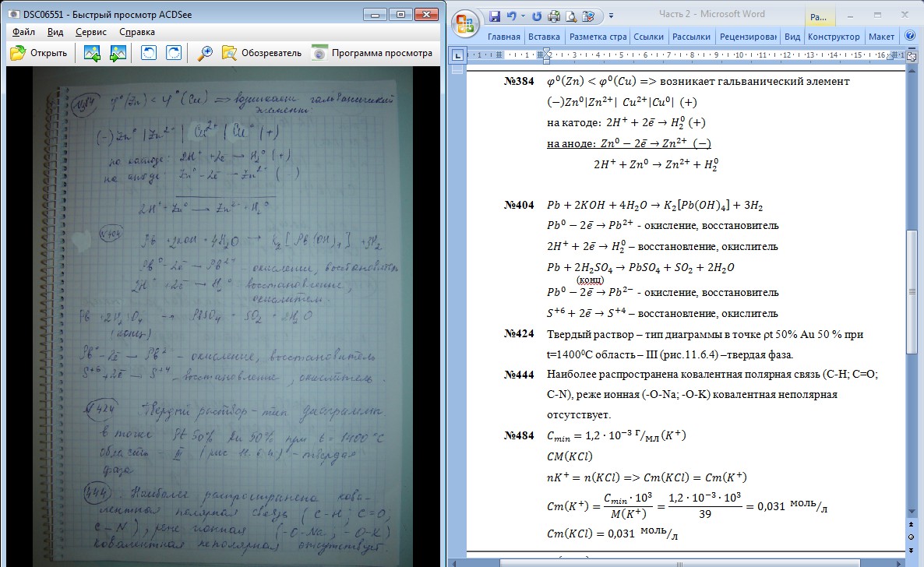Open the Сервис menu in ACDSee
The width and height of the screenshot is (924, 567).
tap(91, 32)
